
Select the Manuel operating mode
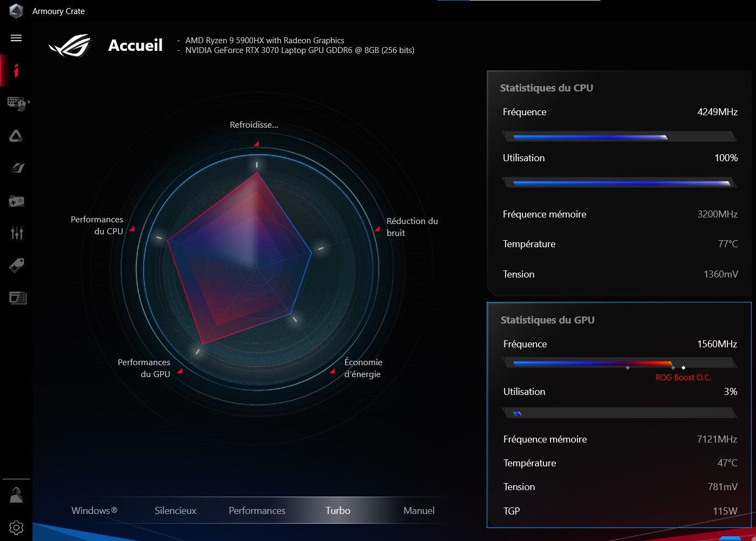pyautogui.click(x=419, y=511)
